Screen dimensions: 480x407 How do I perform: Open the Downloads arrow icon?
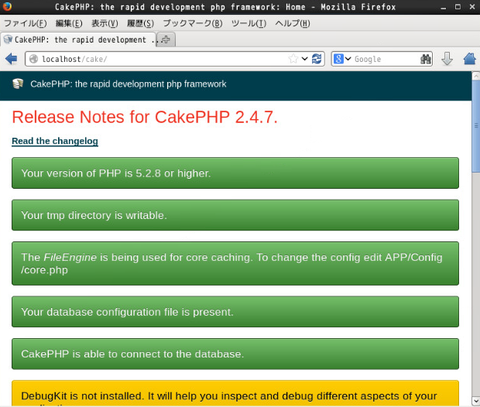(447, 59)
